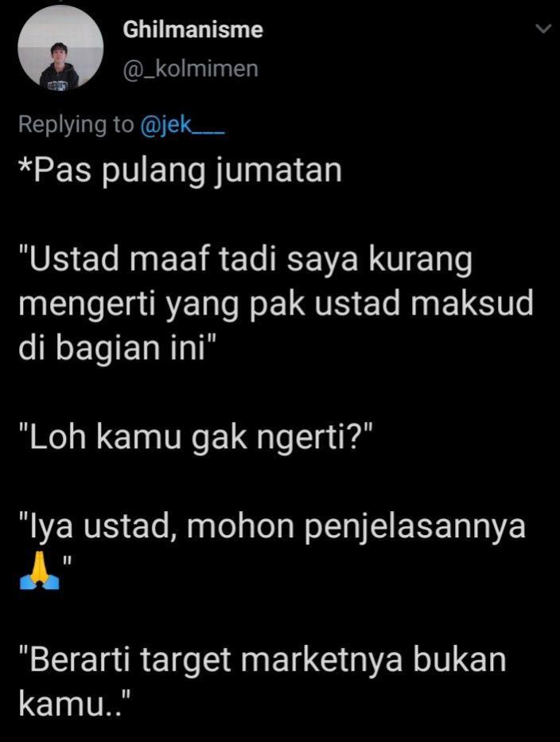Click the word 'jumatan' in the tweet

278,171
